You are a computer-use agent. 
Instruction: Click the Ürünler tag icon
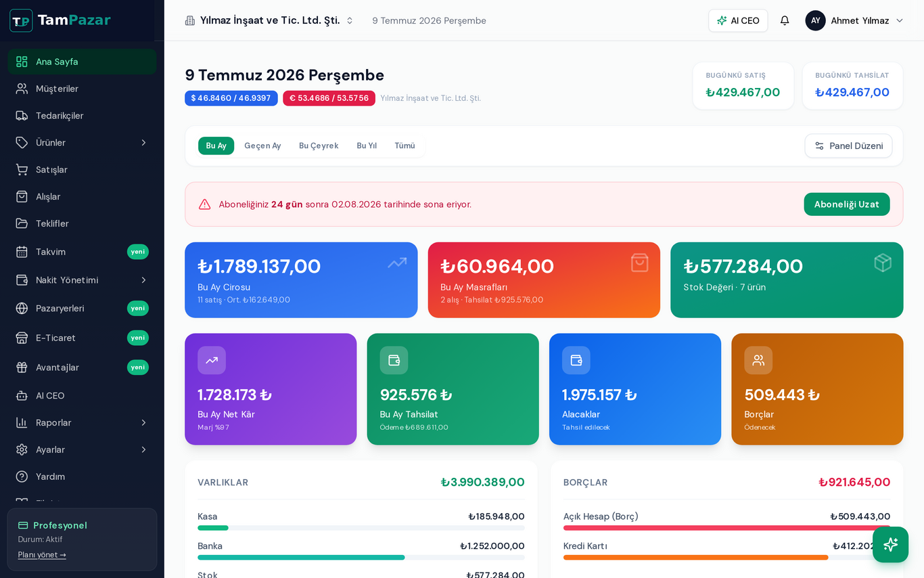coord(22,143)
